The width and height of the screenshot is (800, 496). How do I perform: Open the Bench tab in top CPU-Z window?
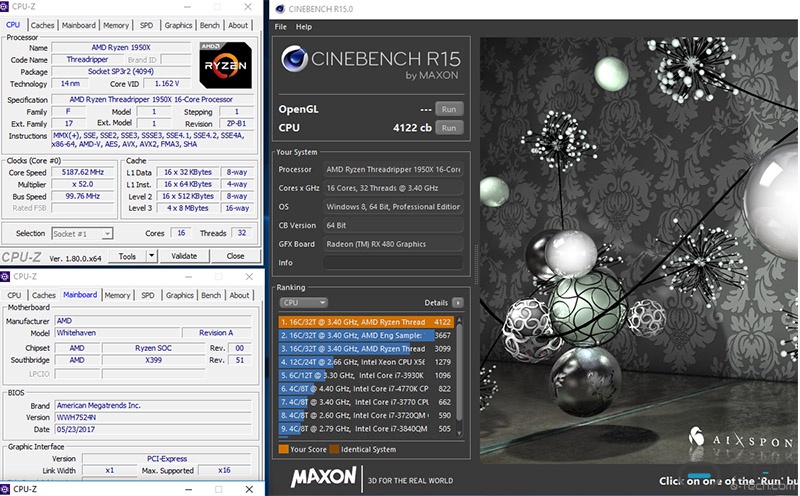211,25
